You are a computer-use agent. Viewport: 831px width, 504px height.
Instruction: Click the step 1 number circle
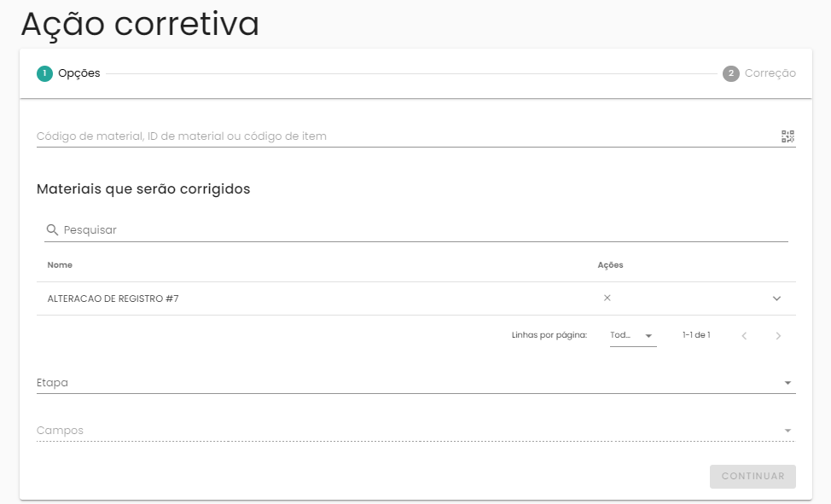44,73
